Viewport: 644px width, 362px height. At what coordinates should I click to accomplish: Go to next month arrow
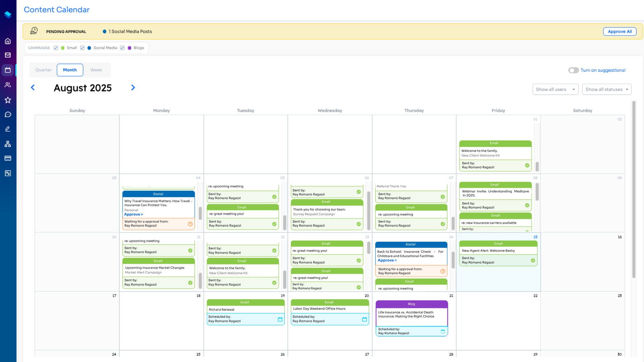[x=133, y=87]
